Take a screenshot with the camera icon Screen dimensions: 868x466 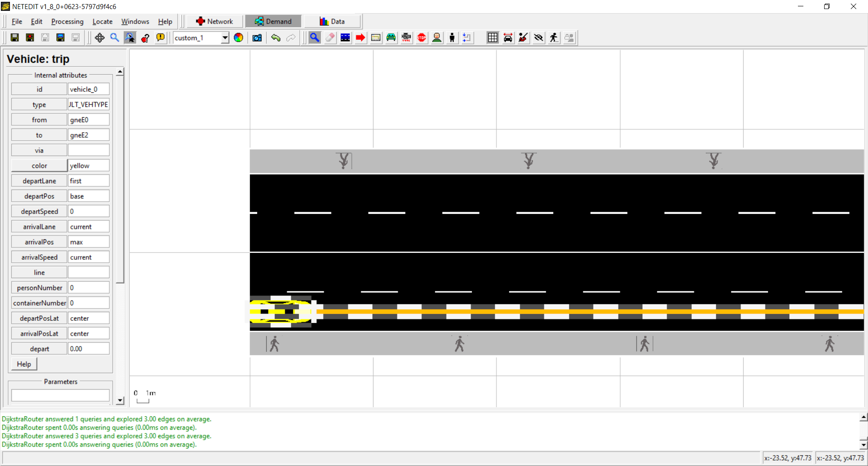[257, 38]
